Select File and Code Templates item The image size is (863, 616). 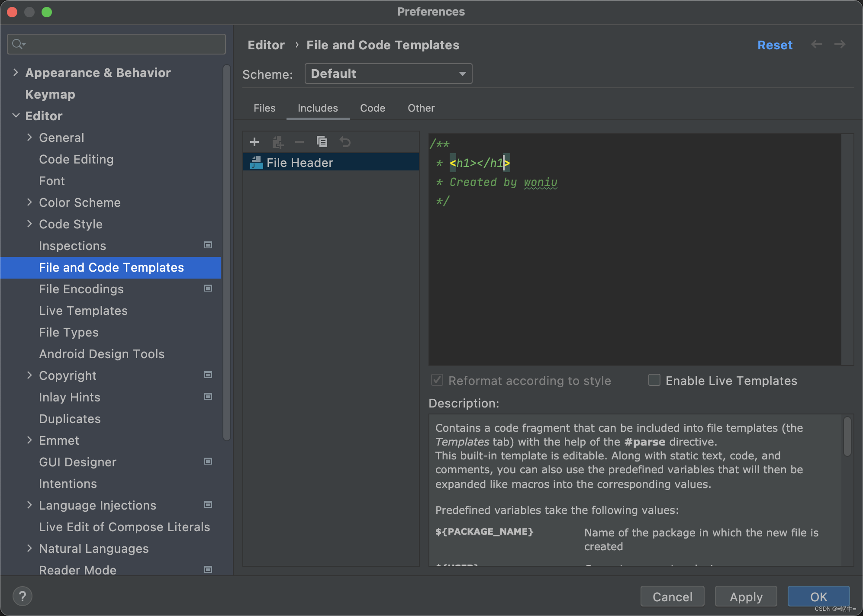(111, 267)
